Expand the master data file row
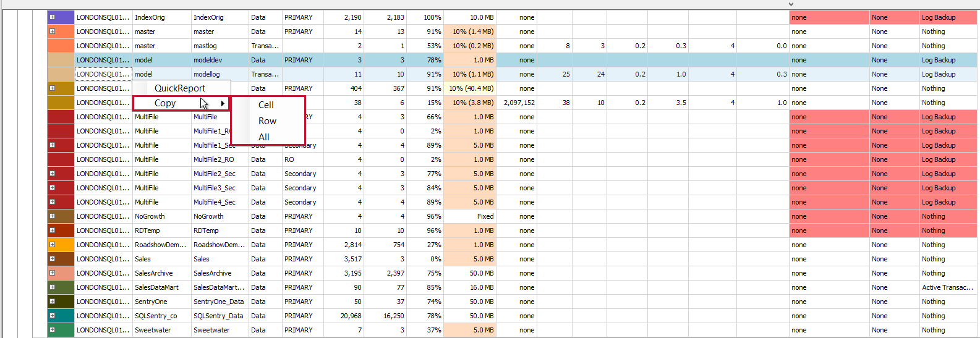The width and height of the screenshot is (980, 338). [x=52, y=32]
